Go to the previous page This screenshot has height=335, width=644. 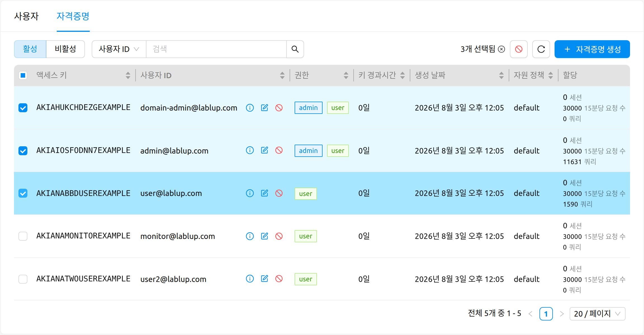pos(531,314)
